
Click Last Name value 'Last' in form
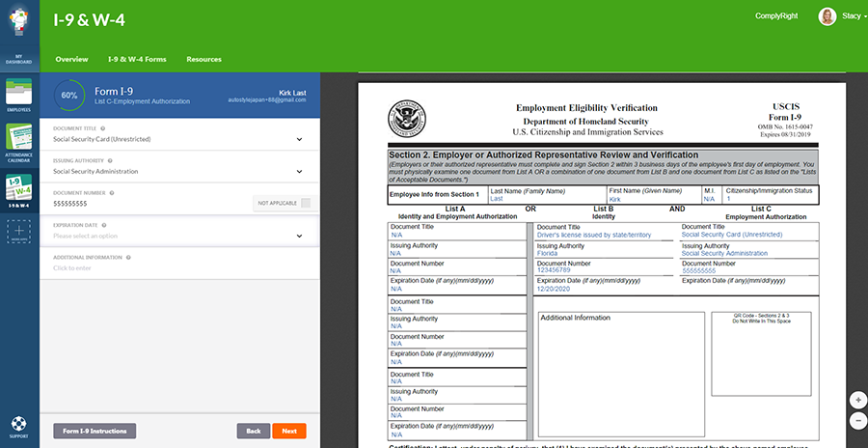(x=496, y=199)
